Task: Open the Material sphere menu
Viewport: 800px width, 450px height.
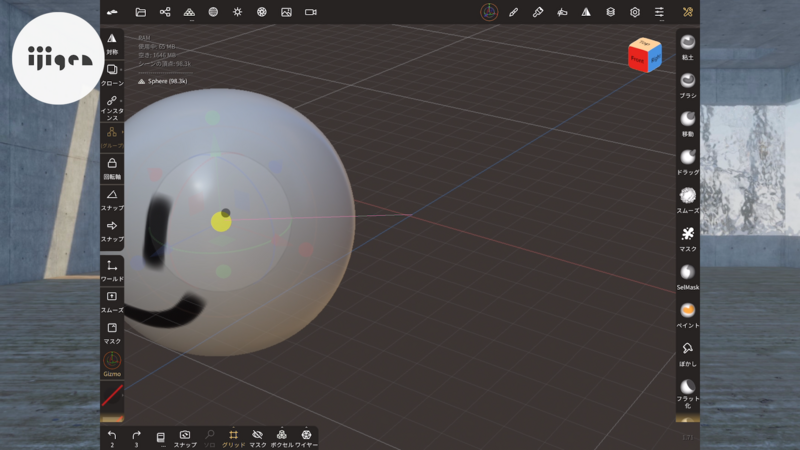Action: (213, 12)
